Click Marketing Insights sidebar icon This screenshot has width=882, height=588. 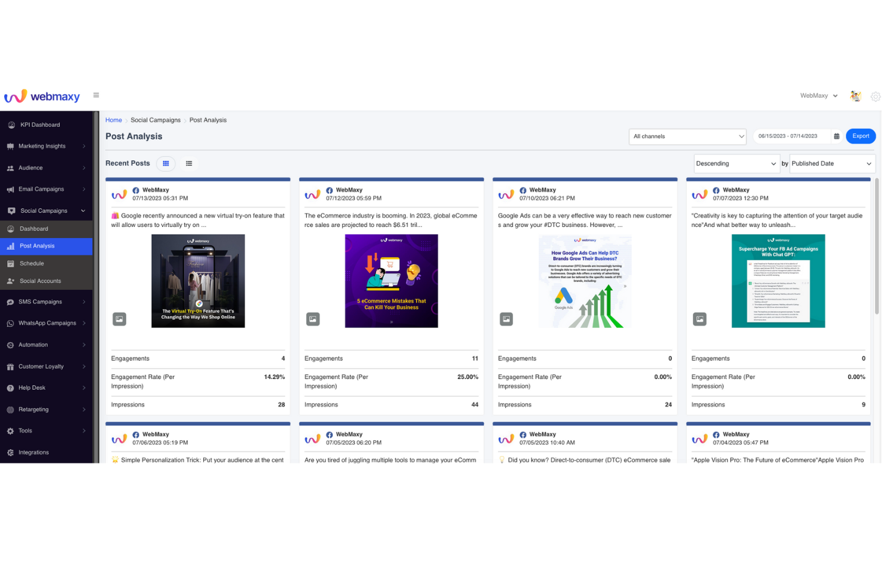coord(11,147)
